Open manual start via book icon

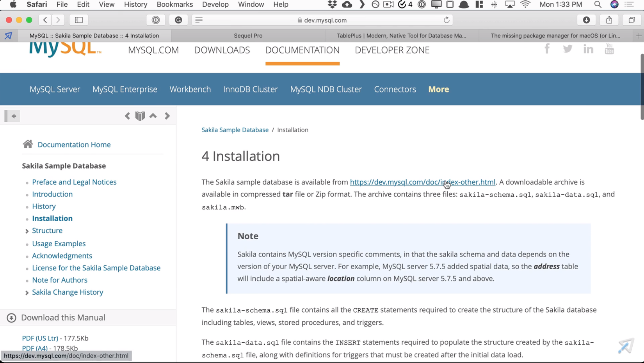pos(140,116)
